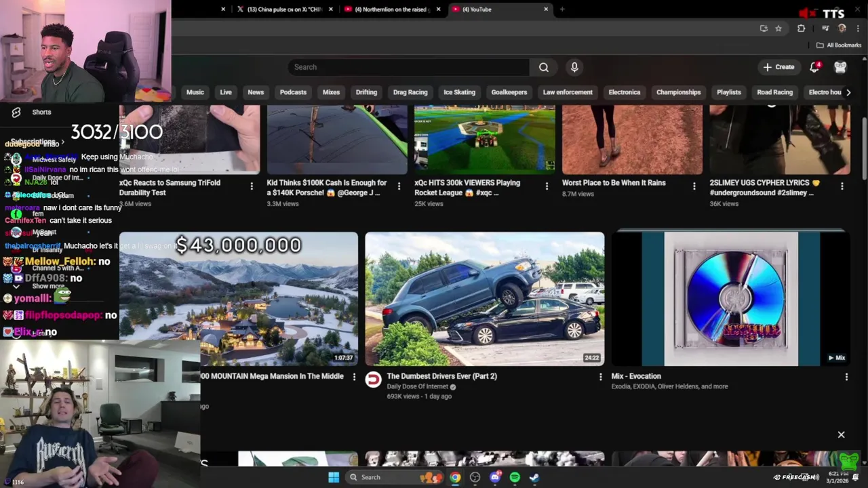Click the YouTube search magnifier button
Screen dimensions: 868x488
[x=543, y=67]
